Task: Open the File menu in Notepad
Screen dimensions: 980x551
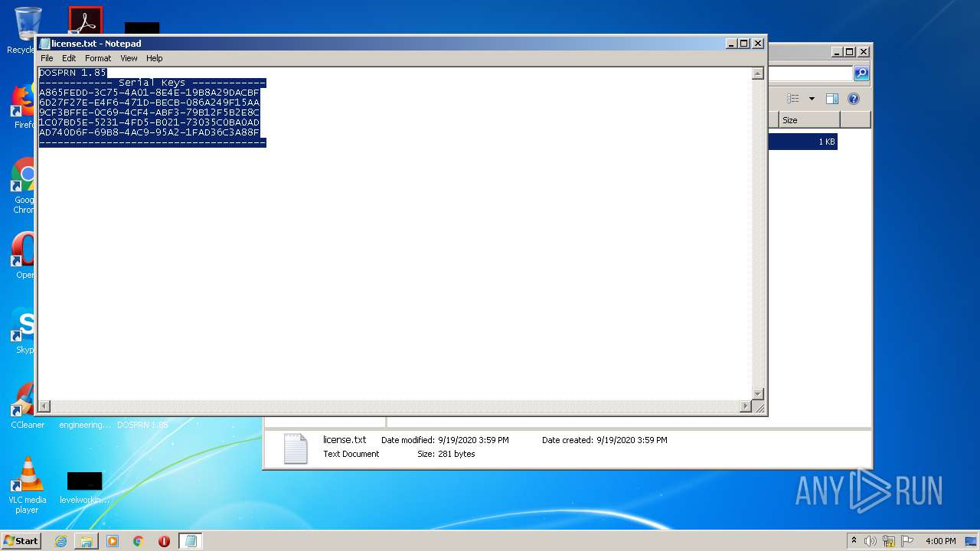Action: [47, 58]
